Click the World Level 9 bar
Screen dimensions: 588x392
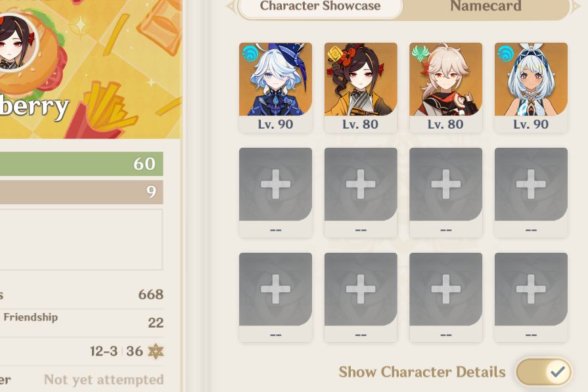click(81, 192)
